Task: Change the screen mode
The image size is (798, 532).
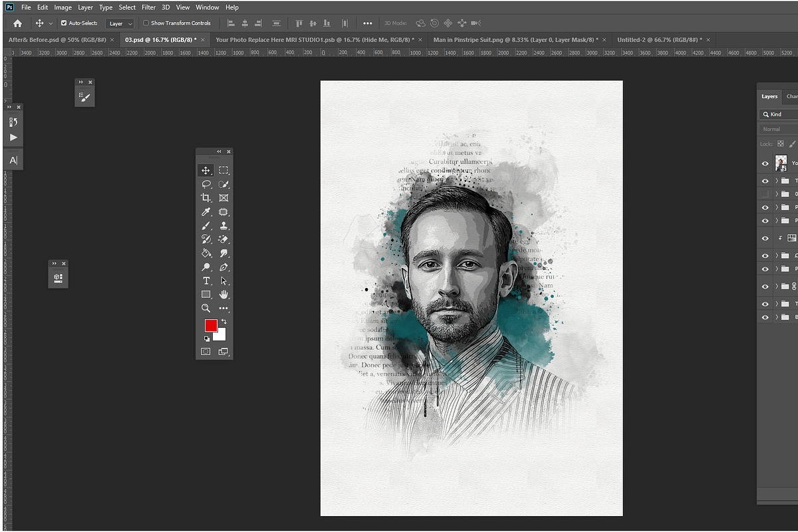Action: click(223, 351)
